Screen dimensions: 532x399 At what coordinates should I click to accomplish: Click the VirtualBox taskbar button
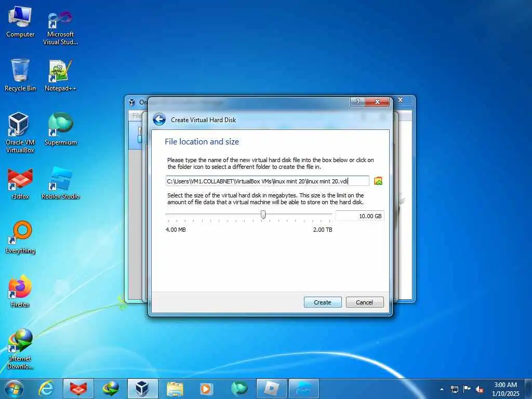pyautogui.click(x=142, y=389)
